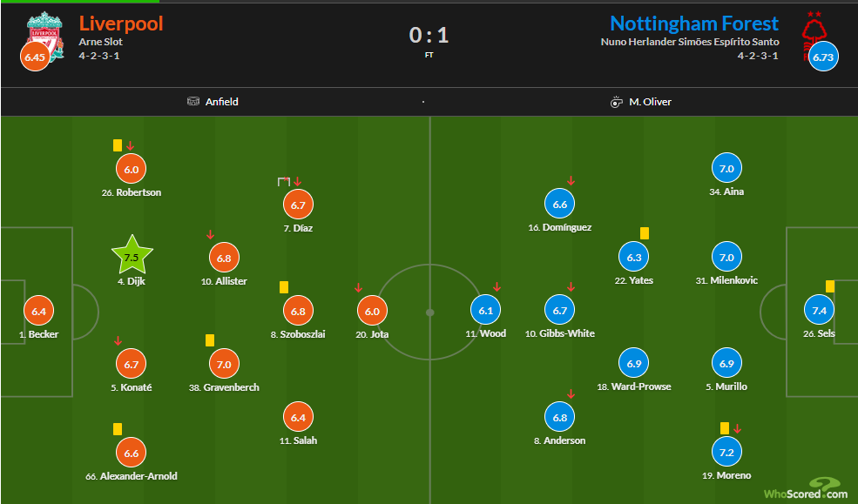Click the substitution arrow above Jota
Viewport: 858px width, 504px height.
358,287
